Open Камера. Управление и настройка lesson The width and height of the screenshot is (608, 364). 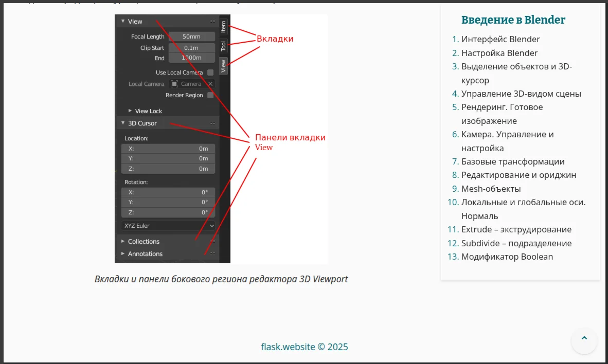point(507,141)
